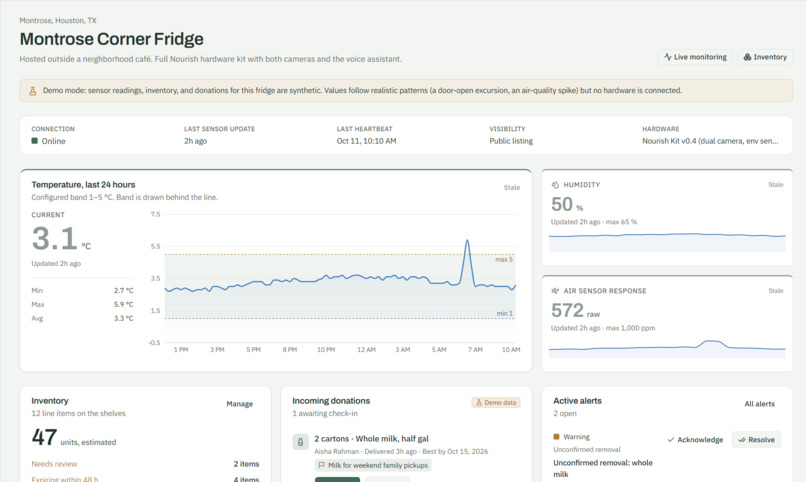
Task: Click the green Online status indicator
Action: point(34,141)
